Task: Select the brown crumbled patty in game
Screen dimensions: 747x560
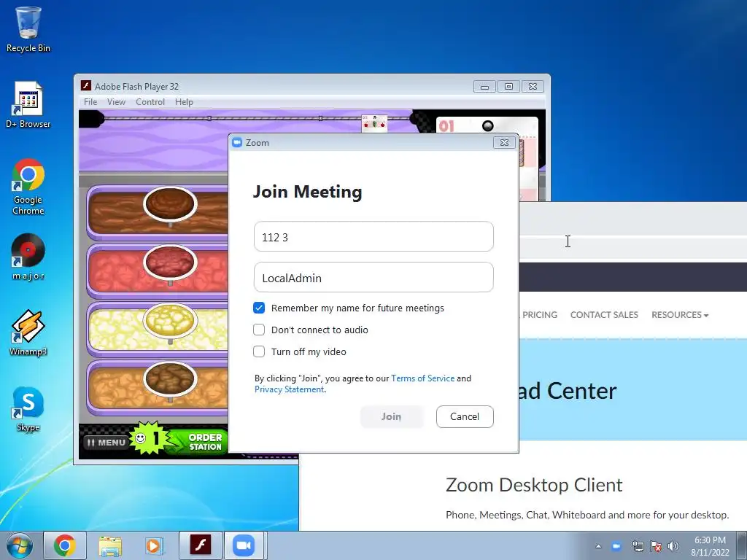Action: [x=170, y=379]
